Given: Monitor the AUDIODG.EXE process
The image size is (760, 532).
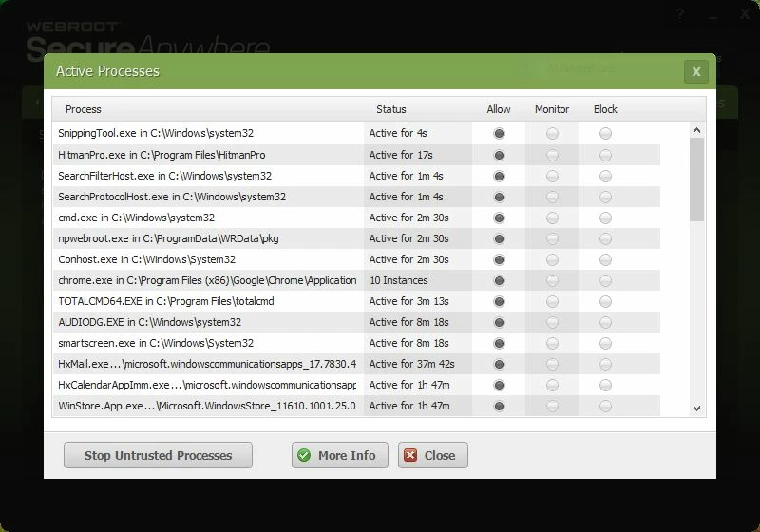Looking at the screenshot, I should [x=552, y=322].
